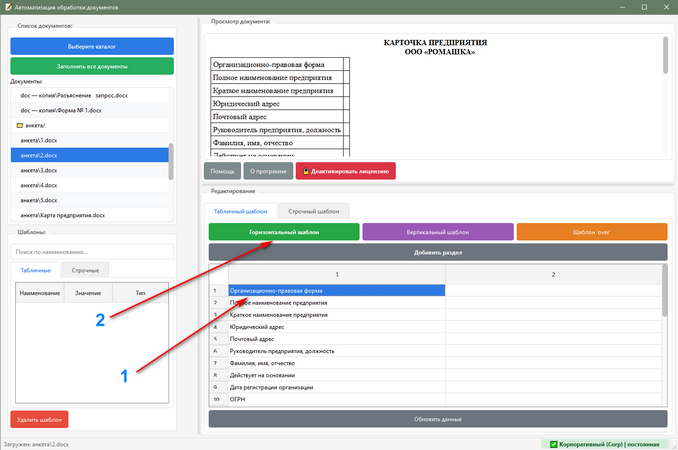Select grid cell 'Фамилия, имя, отчество'
The height and width of the screenshot is (450, 678).
pyautogui.click(x=337, y=363)
